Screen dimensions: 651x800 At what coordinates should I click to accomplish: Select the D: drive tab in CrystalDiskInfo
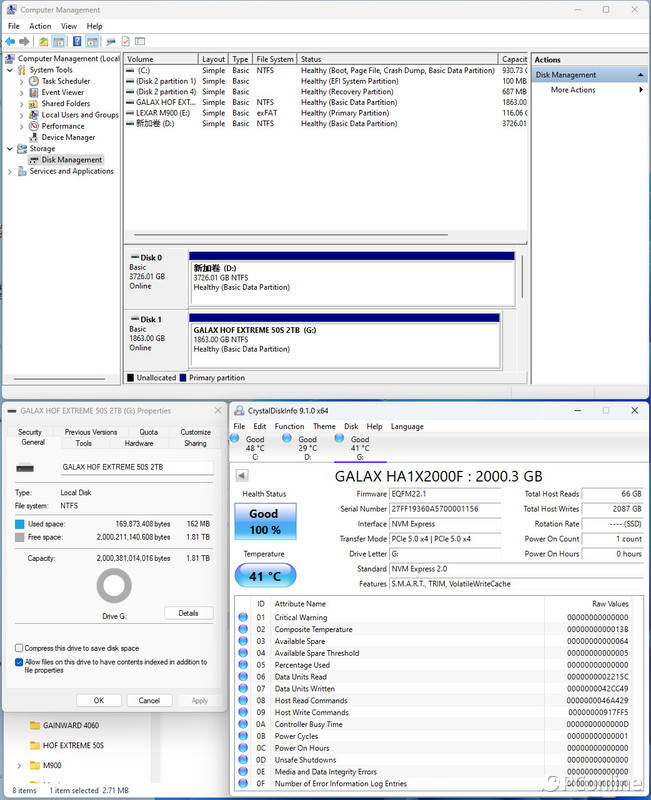coord(306,447)
